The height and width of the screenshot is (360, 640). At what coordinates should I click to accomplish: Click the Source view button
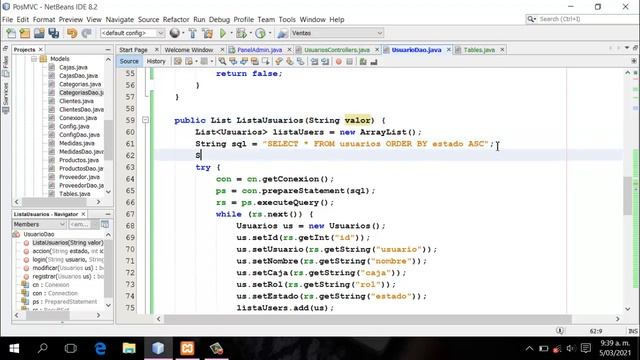[x=129, y=61]
